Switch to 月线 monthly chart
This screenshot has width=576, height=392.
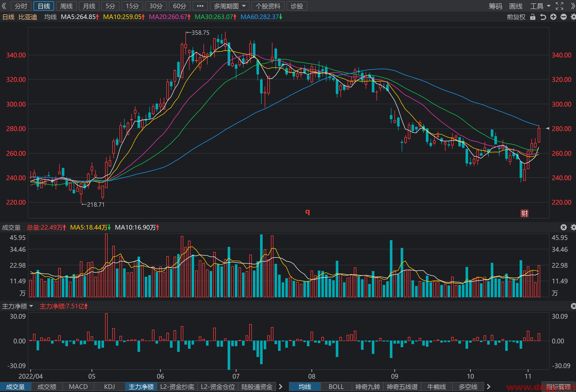coord(89,6)
